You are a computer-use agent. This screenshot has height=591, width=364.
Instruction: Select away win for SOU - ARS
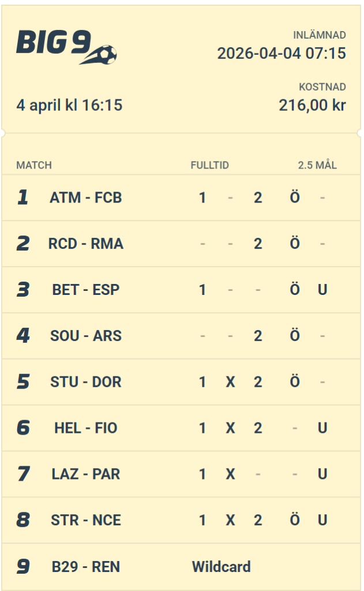pyautogui.click(x=258, y=336)
